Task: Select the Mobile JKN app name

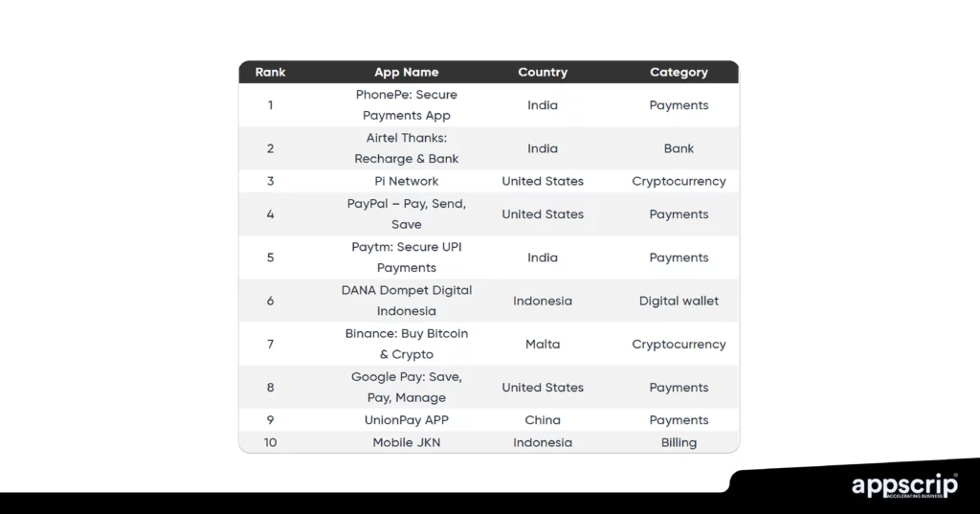Action: pyautogui.click(x=407, y=442)
